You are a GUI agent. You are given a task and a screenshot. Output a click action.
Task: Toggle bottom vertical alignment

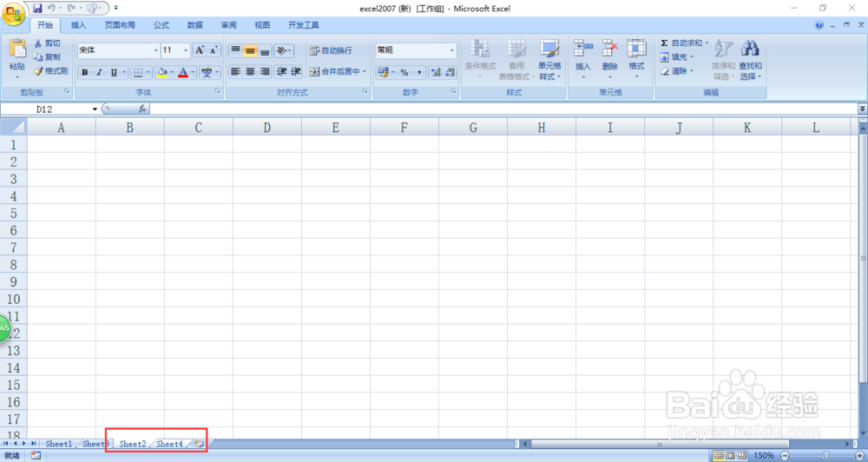pos(265,50)
